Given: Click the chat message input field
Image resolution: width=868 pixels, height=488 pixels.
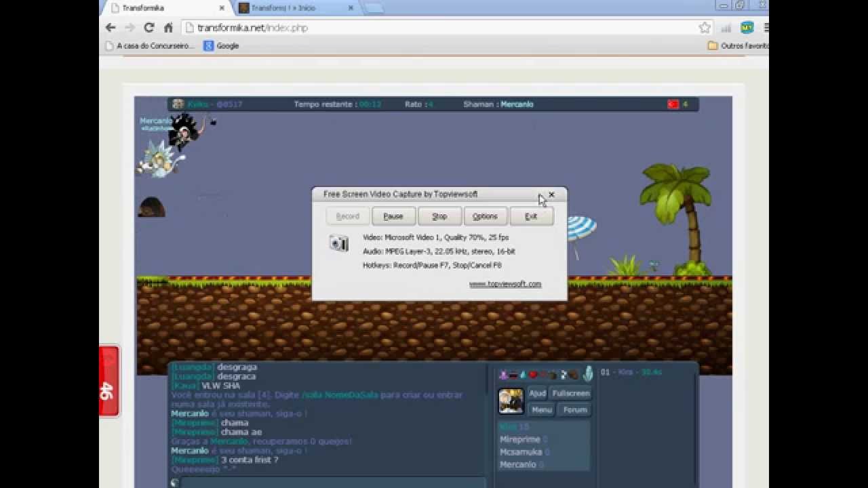Looking at the screenshot, I should pyautogui.click(x=333, y=483).
